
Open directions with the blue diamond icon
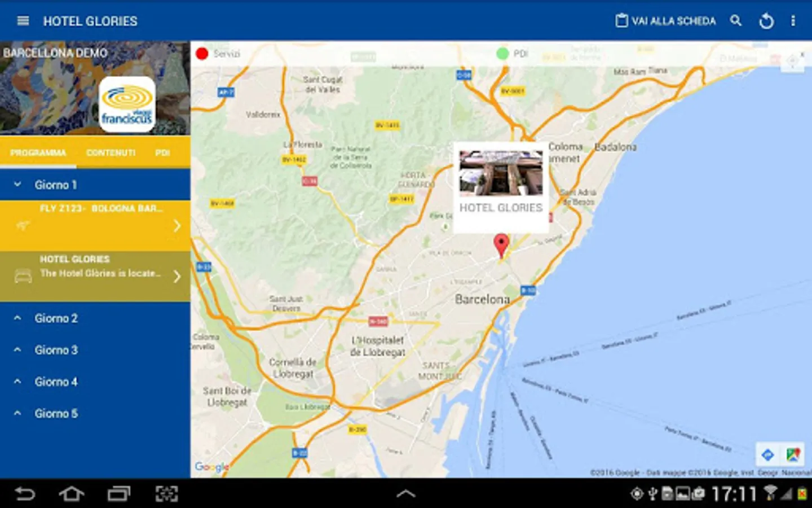tap(767, 454)
